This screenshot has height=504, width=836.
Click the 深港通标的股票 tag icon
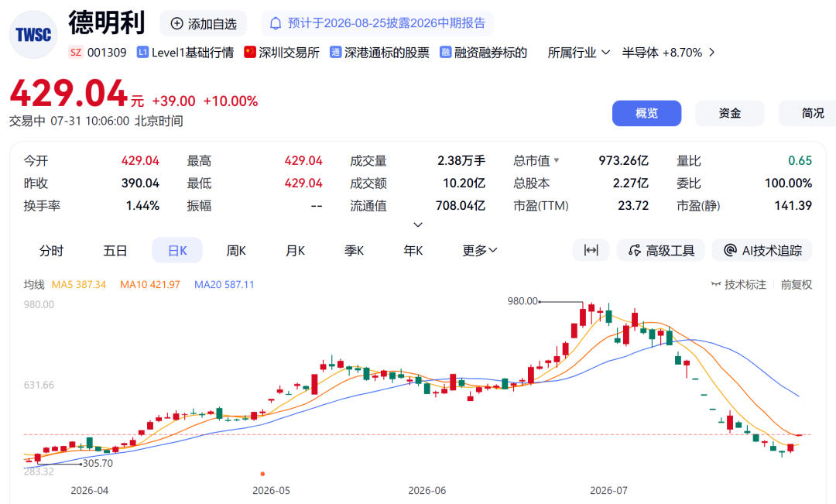tap(335, 53)
